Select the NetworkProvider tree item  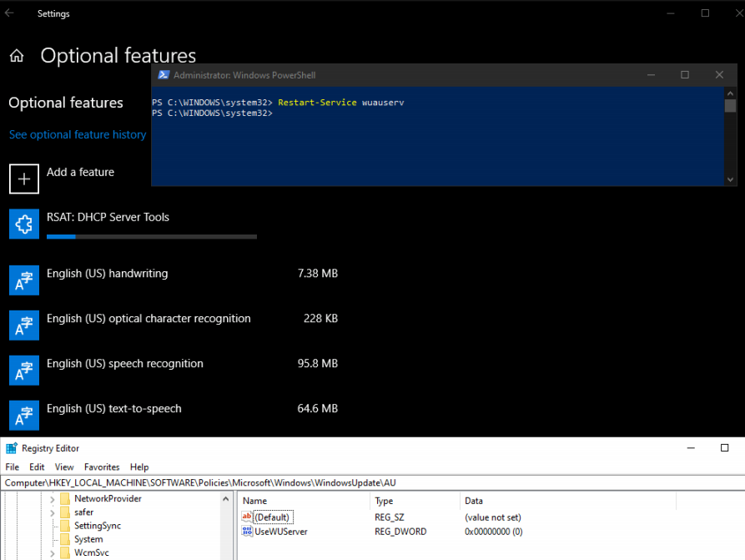(x=108, y=499)
